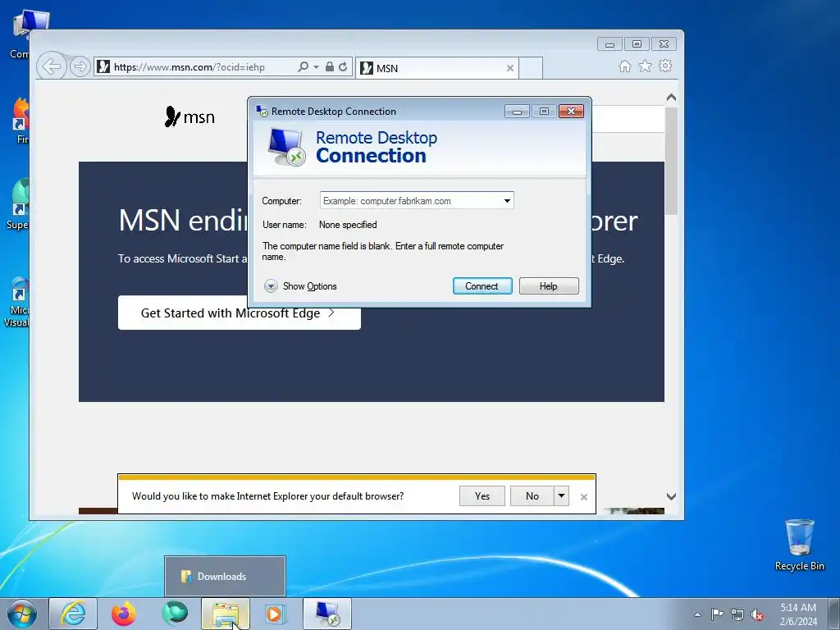Open Favorites star in Internet Explorer
This screenshot has height=630, width=840.
645,66
